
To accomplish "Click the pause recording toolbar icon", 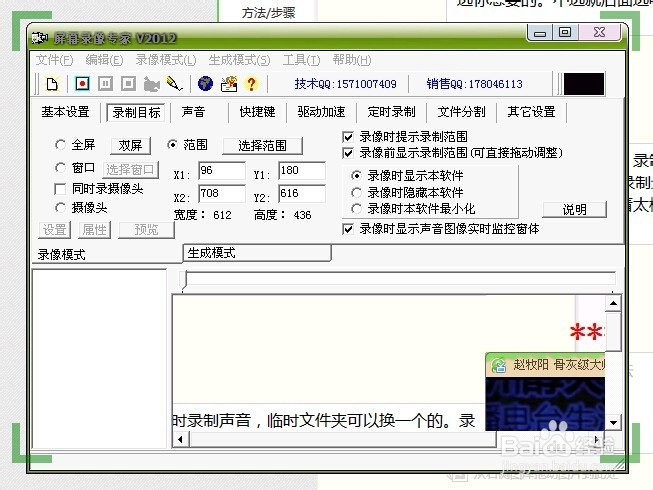I will pyautogui.click(x=105, y=84).
